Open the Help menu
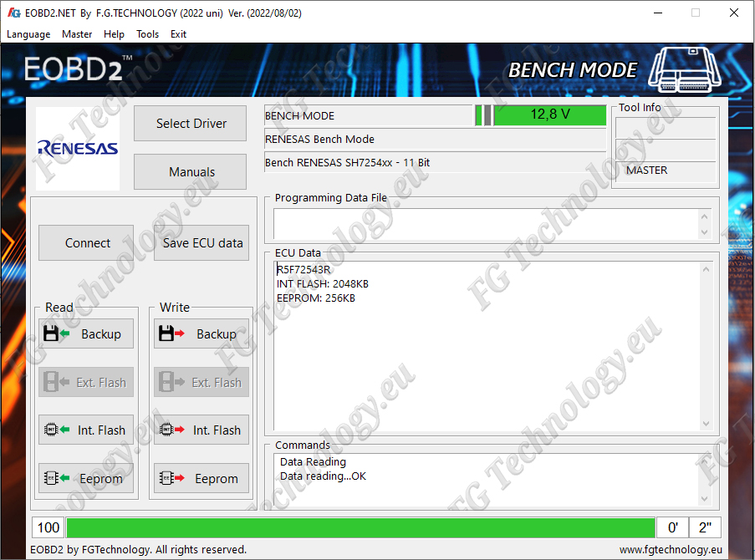The image size is (755, 560). pyautogui.click(x=114, y=34)
